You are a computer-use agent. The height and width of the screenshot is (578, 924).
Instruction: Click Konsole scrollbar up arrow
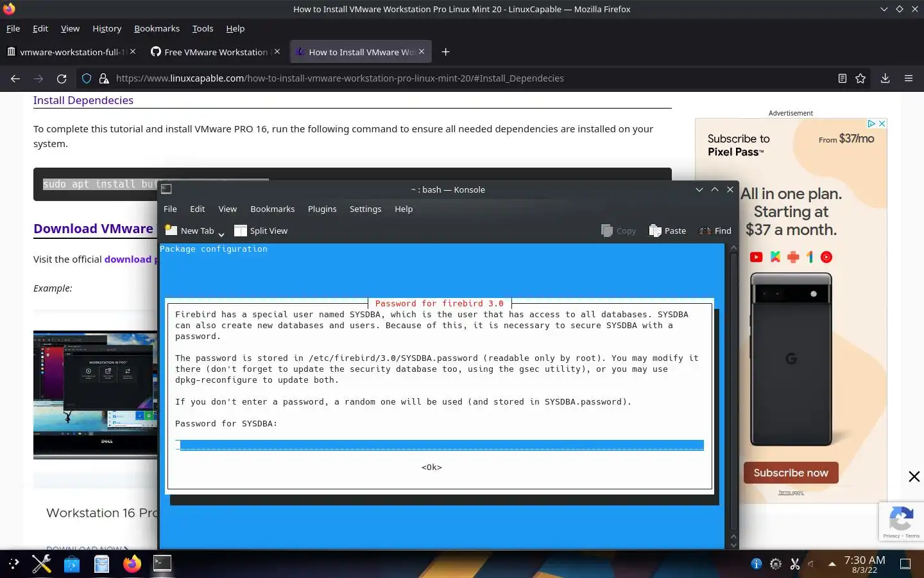(733, 248)
